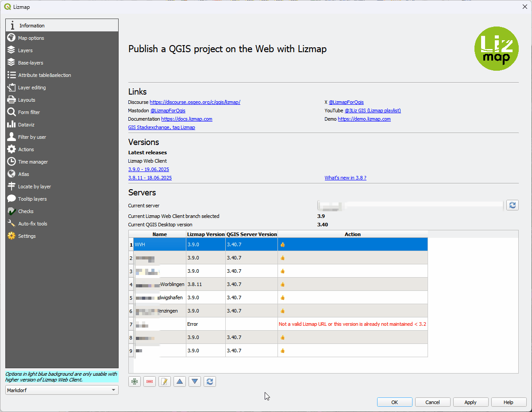
Task: Open the Mastodon @LizmapForQgis link
Action: (x=168, y=111)
